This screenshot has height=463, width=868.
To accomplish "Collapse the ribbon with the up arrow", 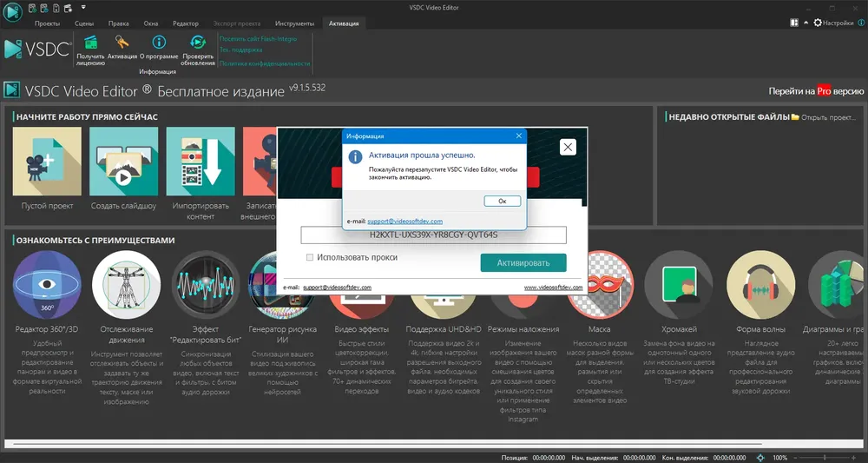I will click(806, 23).
